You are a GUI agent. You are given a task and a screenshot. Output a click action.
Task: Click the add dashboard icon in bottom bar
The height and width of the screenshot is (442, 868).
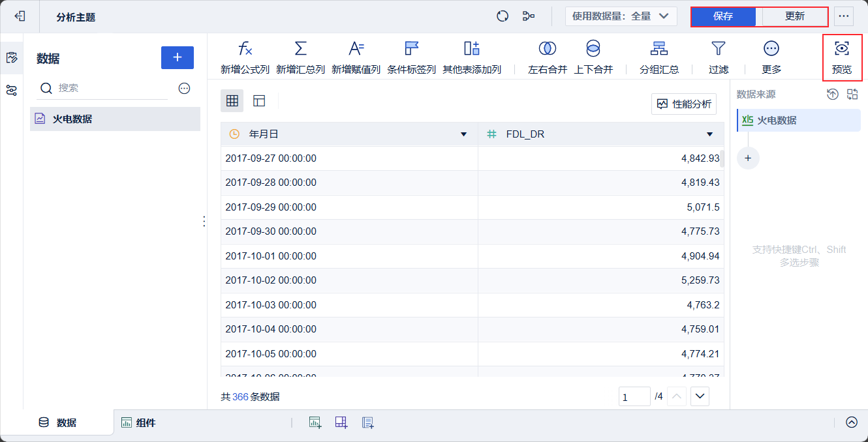[x=341, y=422]
